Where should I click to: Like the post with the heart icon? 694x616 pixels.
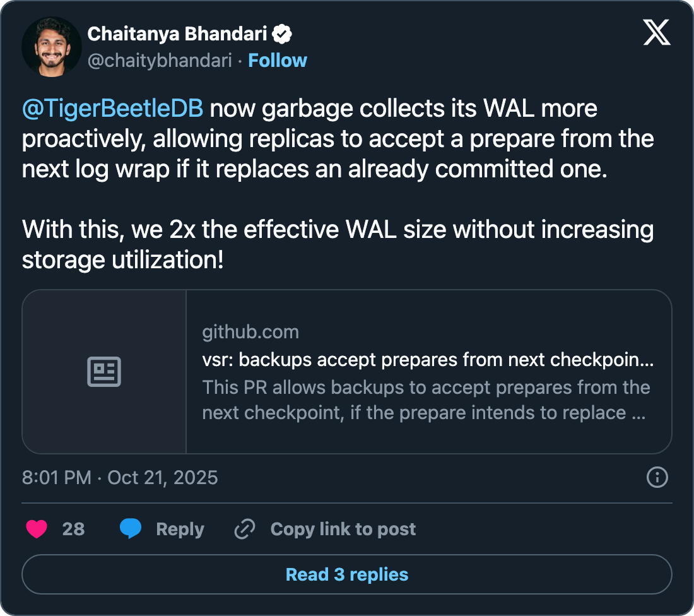click(37, 529)
